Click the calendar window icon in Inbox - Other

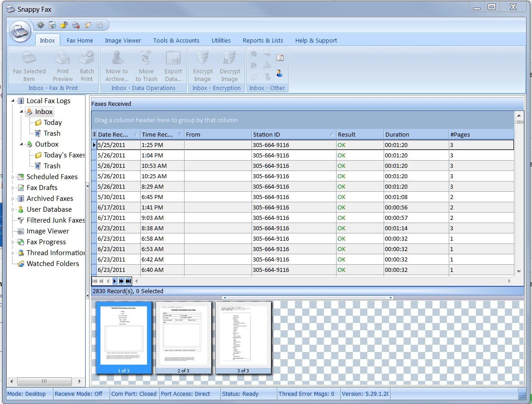[280, 57]
